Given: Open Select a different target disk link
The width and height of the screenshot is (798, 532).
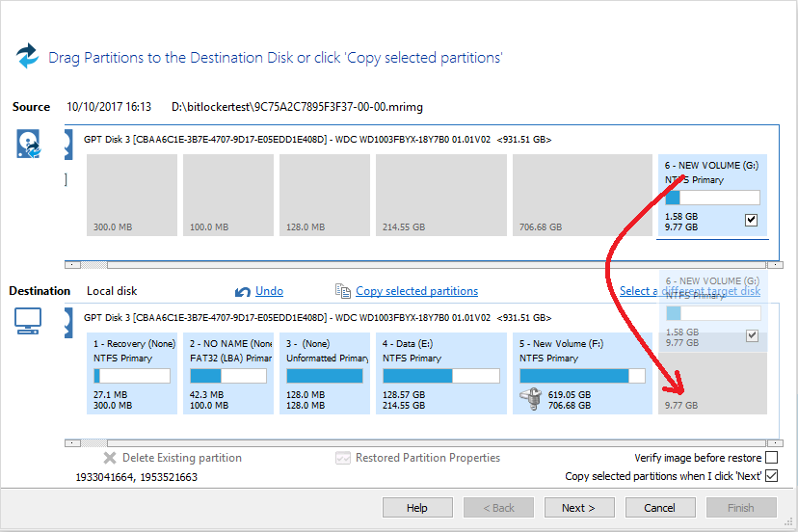Looking at the screenshot, I should coord(689,291).
